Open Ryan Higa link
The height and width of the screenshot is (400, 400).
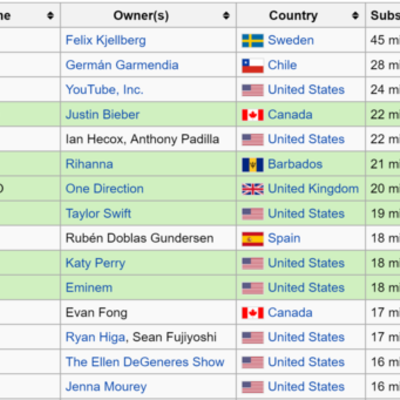point(95,337)
